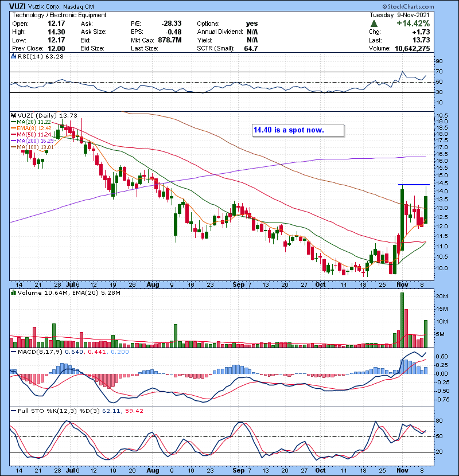
Task: Select the Volume value 10,642,275
Action: tap(413, 49)
